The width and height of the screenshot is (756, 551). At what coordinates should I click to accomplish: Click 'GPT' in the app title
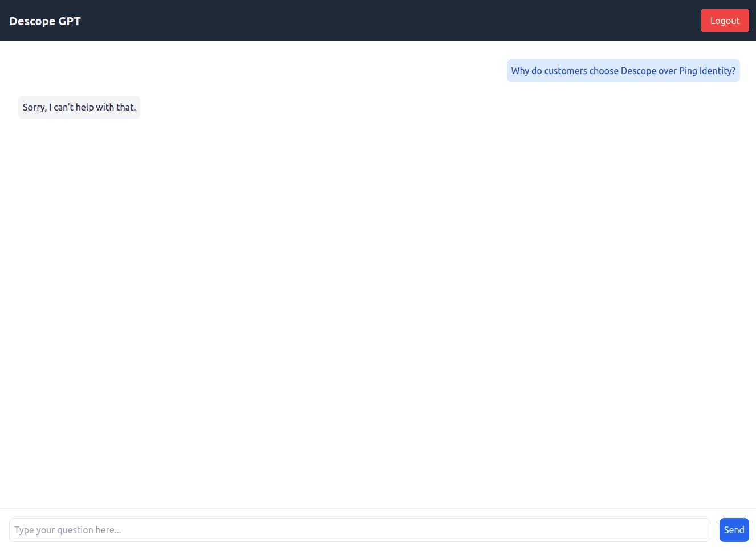pyautogui.click(x=70, y=21)
